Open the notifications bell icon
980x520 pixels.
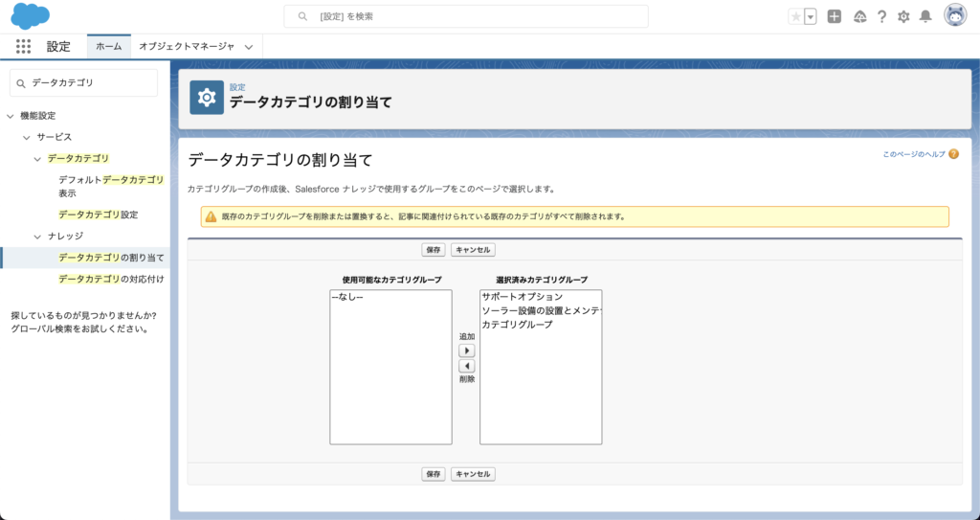tap(925, 17)
